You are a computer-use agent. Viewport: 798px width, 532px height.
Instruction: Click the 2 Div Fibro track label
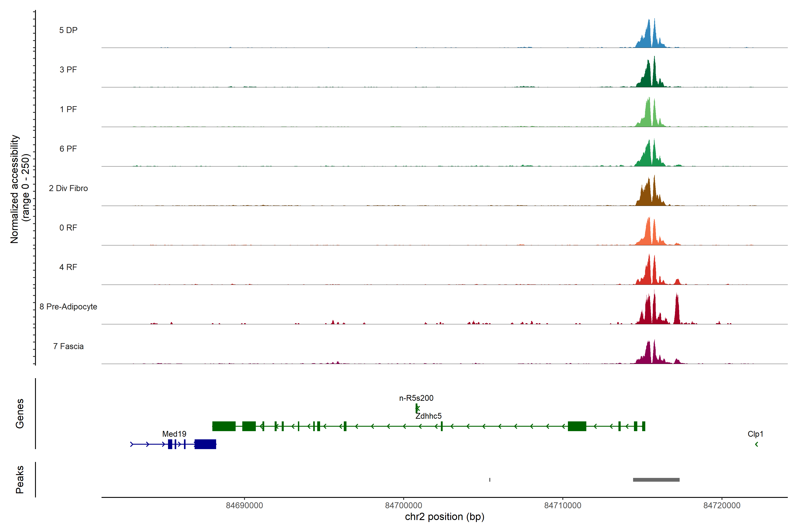[x=68, y=188]
